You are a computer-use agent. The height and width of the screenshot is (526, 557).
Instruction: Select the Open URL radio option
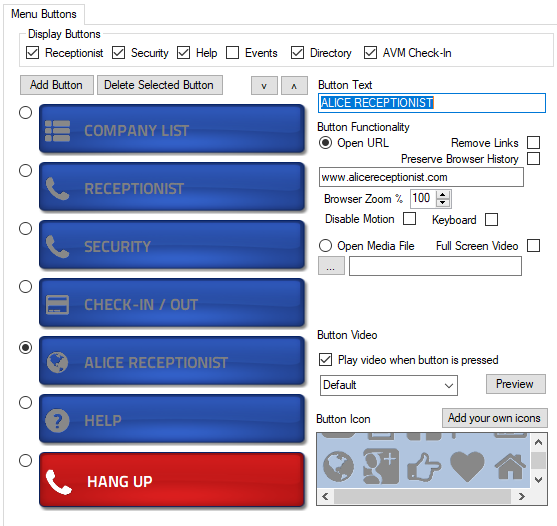coord(325,143)
